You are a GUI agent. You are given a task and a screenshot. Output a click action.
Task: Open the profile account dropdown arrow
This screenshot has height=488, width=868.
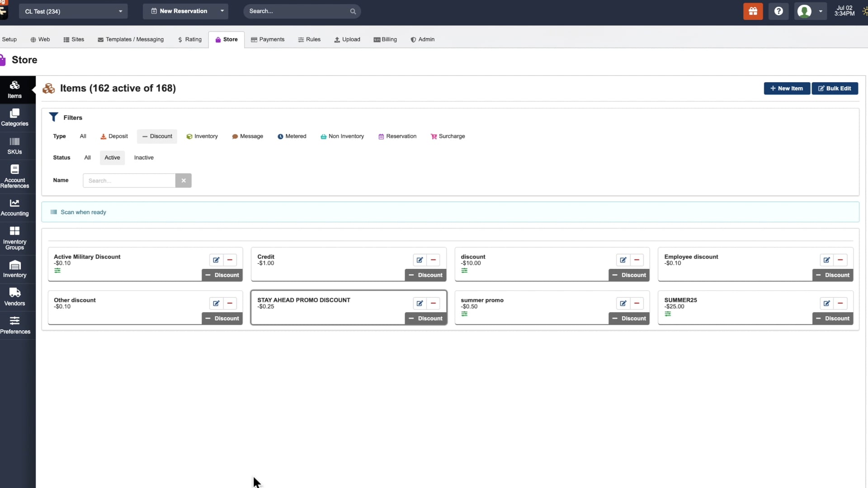820,11
